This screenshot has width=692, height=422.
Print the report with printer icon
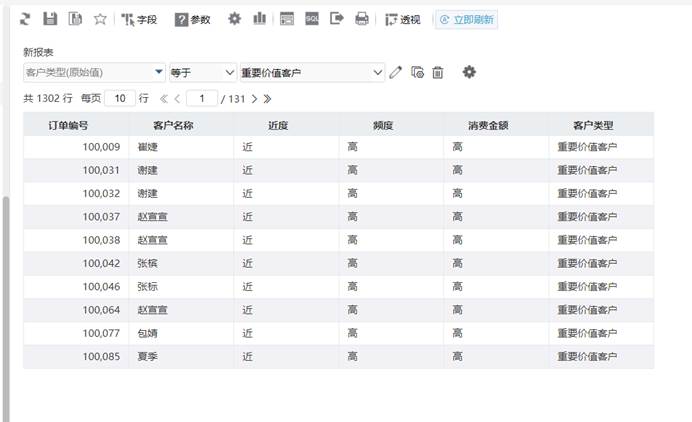pyautogui.click(x=362, y=19)
